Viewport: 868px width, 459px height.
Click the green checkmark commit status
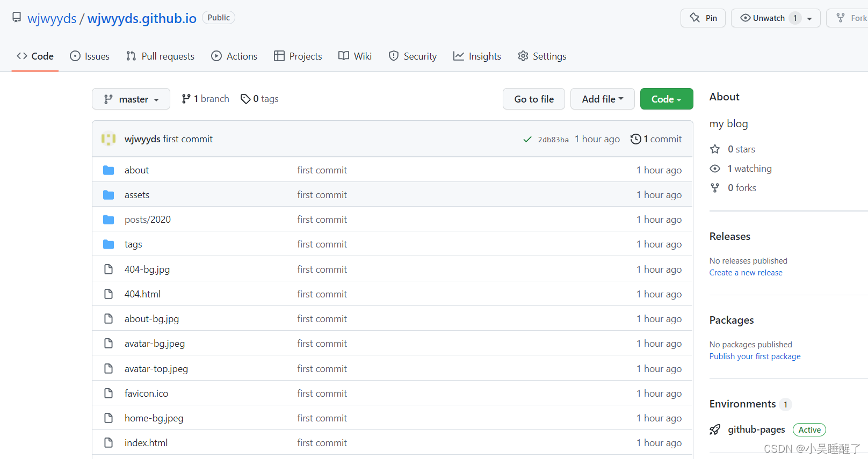pyautogui.click(x=527, y=140)
